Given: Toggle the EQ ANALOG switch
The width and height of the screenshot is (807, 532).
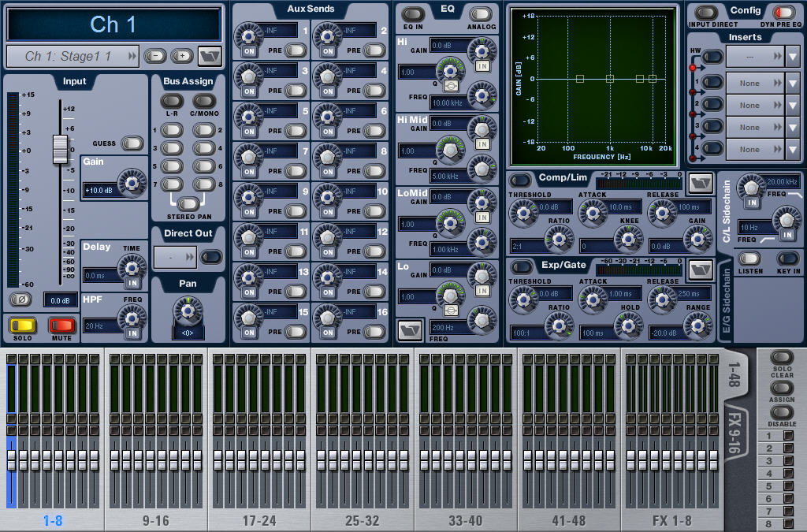Looking at the screenshot, I should coord(480,14).
